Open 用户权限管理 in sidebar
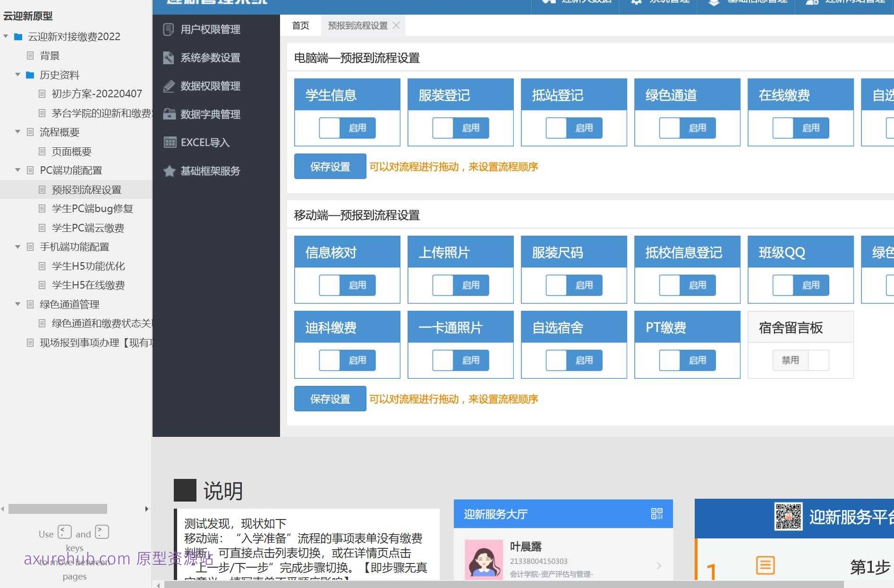Screen dimensions: 894x588 (210, 29)
